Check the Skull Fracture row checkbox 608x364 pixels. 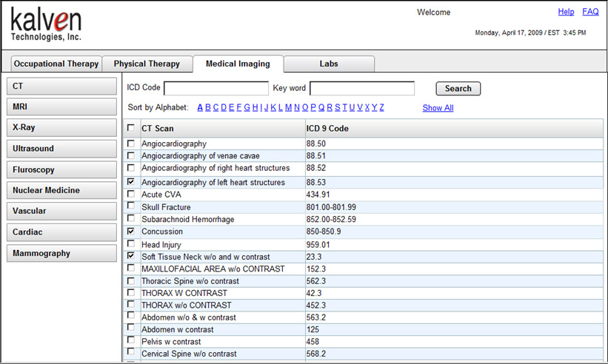(131, 206)
